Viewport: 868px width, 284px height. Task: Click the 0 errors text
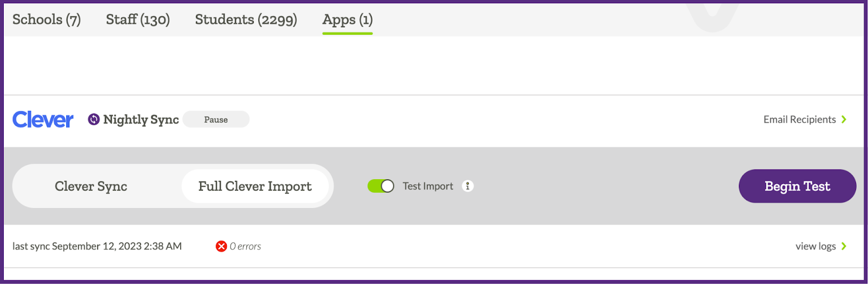click(245, 247)
